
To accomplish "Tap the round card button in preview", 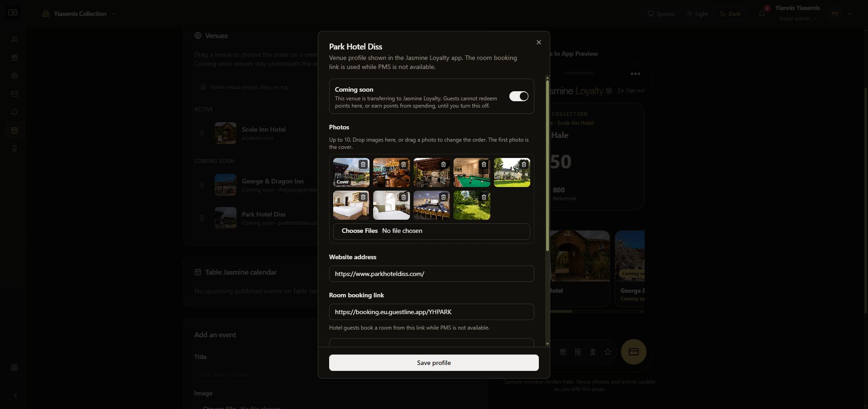I will 634,352.
